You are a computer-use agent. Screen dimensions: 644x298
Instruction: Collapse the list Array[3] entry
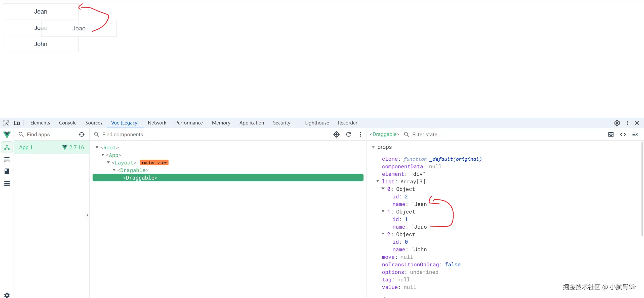click(378, 181)
